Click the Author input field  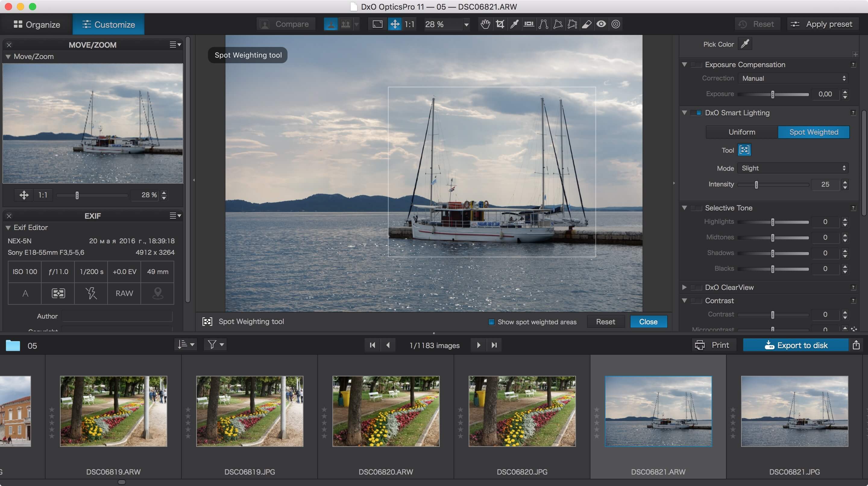point(117,316)
